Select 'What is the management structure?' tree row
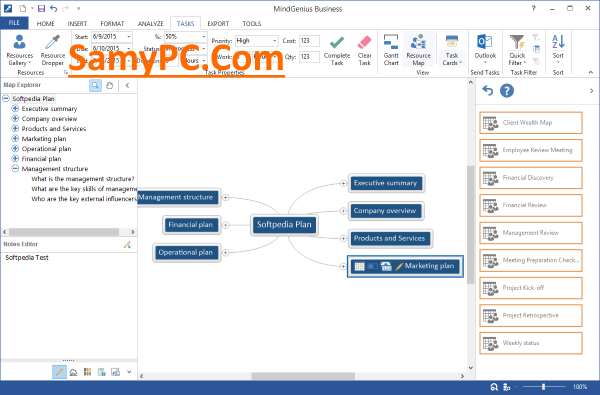Screen dimensions: 600x395 (x=83, y=179)
